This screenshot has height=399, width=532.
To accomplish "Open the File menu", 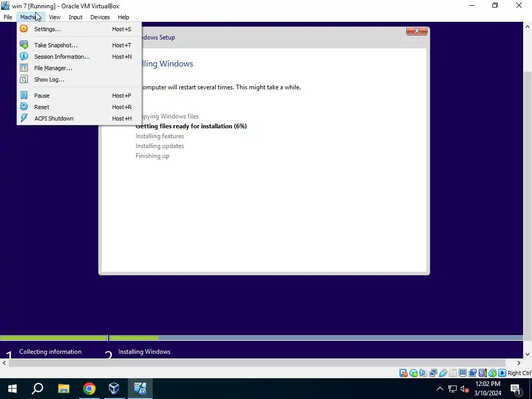I will coord(8,17).
